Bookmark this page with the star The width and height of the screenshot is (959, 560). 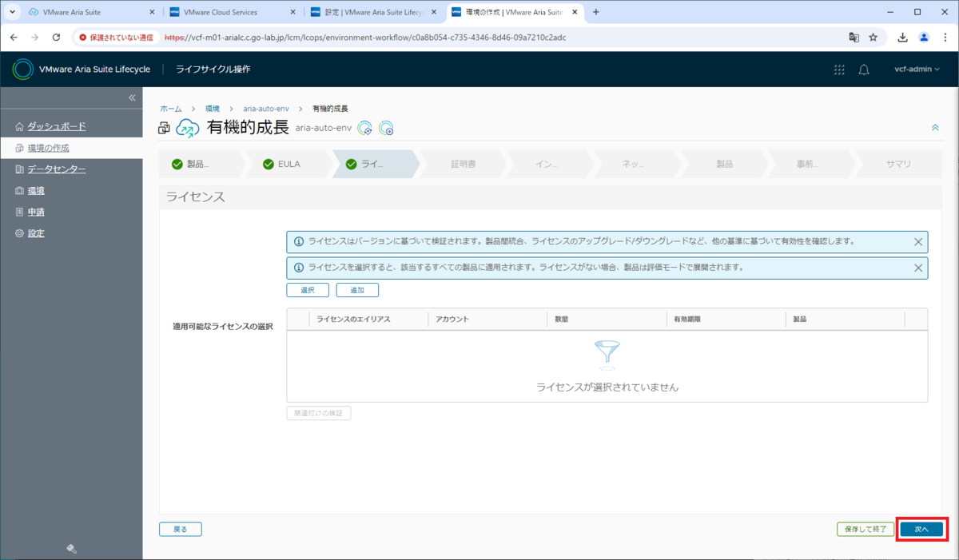point(873,38)
